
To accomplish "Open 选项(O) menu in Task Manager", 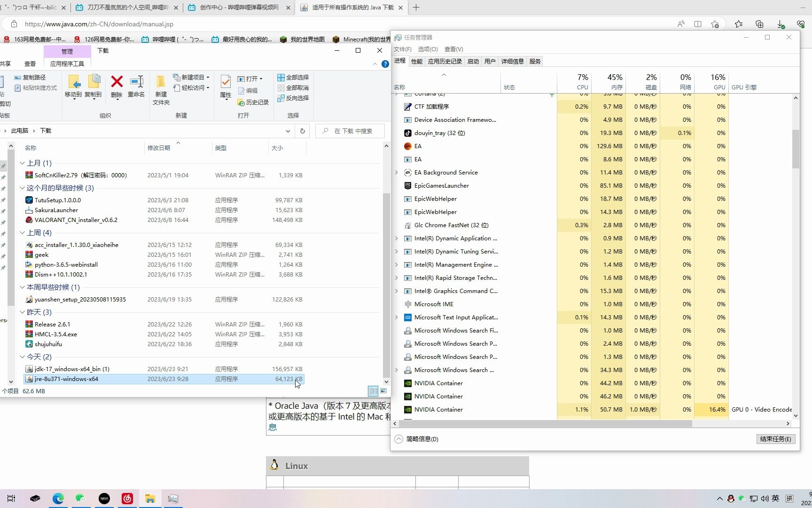I will pos(428,49).
